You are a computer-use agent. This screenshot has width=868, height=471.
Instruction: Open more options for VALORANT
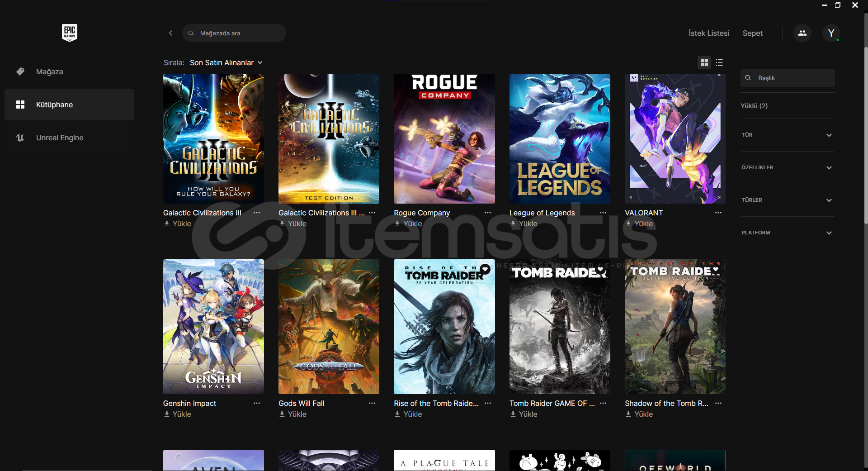pos(718,213)
